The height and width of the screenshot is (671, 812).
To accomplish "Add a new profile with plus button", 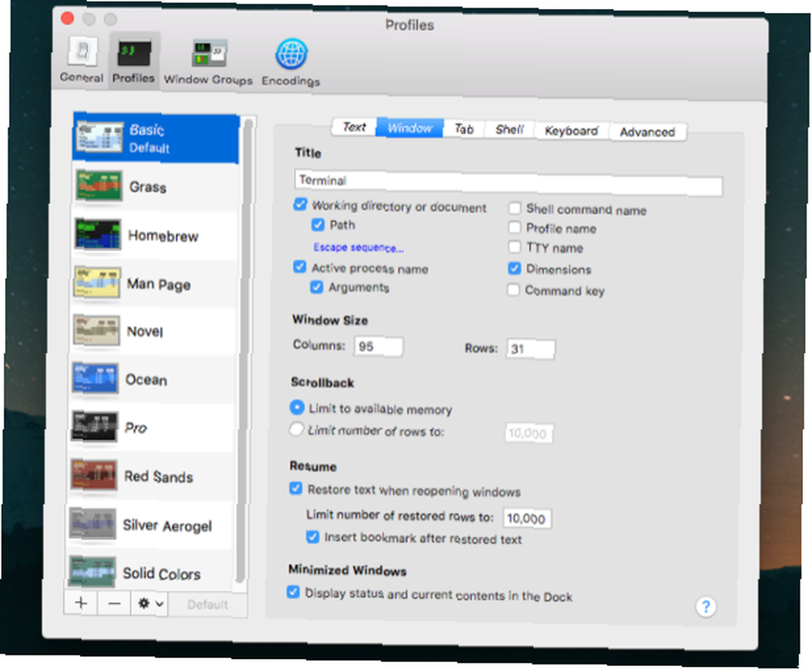I will coord(80,603).
